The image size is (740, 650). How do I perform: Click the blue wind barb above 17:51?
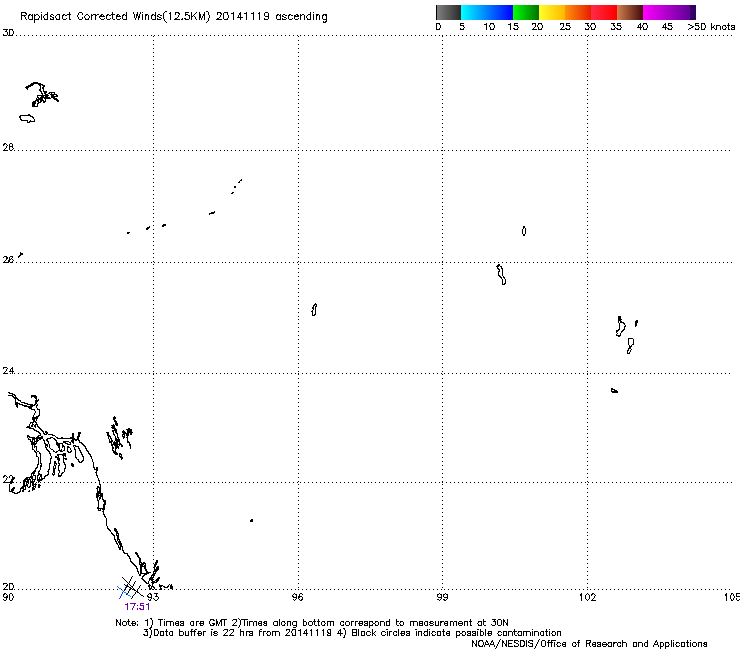(x=124, y=591)
